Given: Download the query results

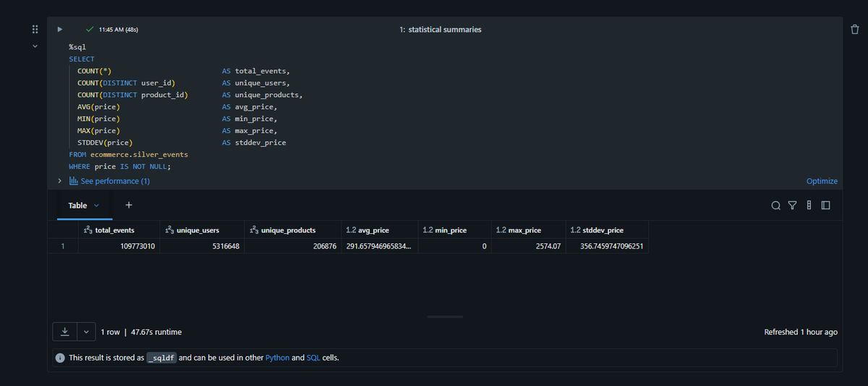Looking at the screenshot, I should pos(64,332).
